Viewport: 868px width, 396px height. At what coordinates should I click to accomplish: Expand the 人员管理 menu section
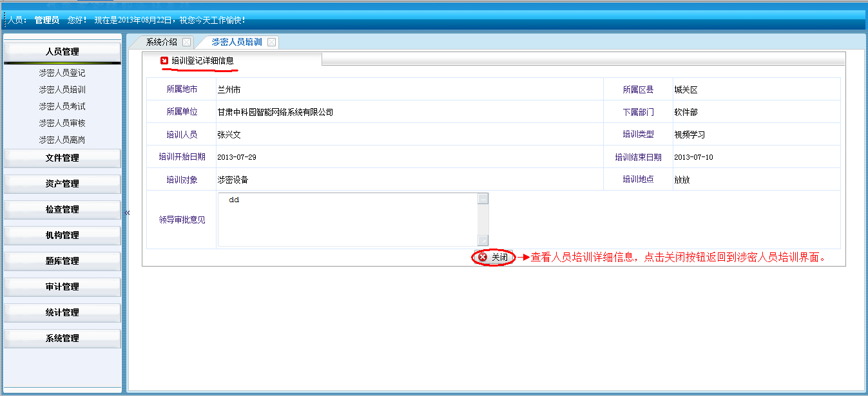click(63, 52)
